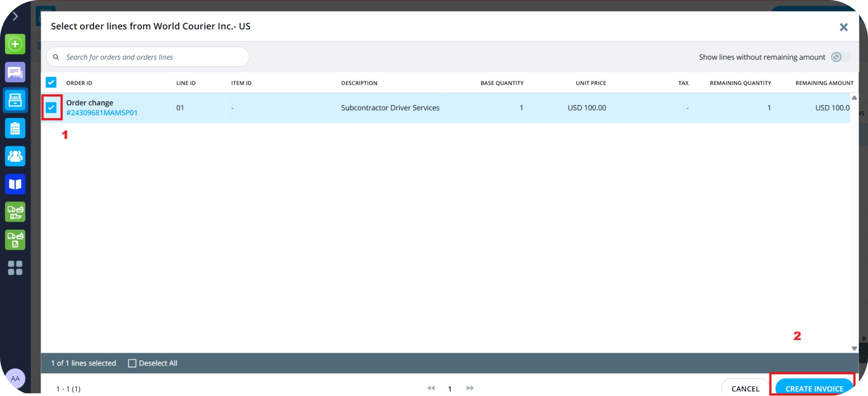Image resolution: width=868 pixels, height=396 pixels.
Task: Click the AA user avatar
Action: point(16,378)
